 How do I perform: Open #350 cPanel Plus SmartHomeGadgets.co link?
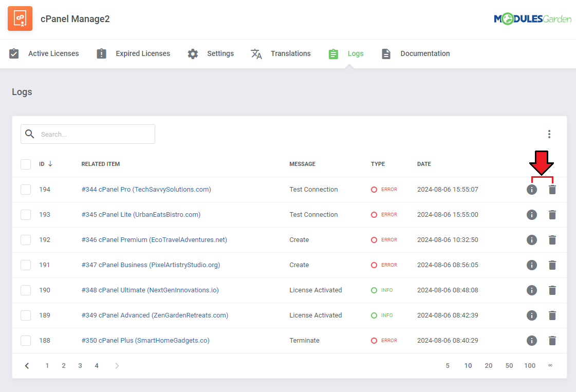[145, 341]
